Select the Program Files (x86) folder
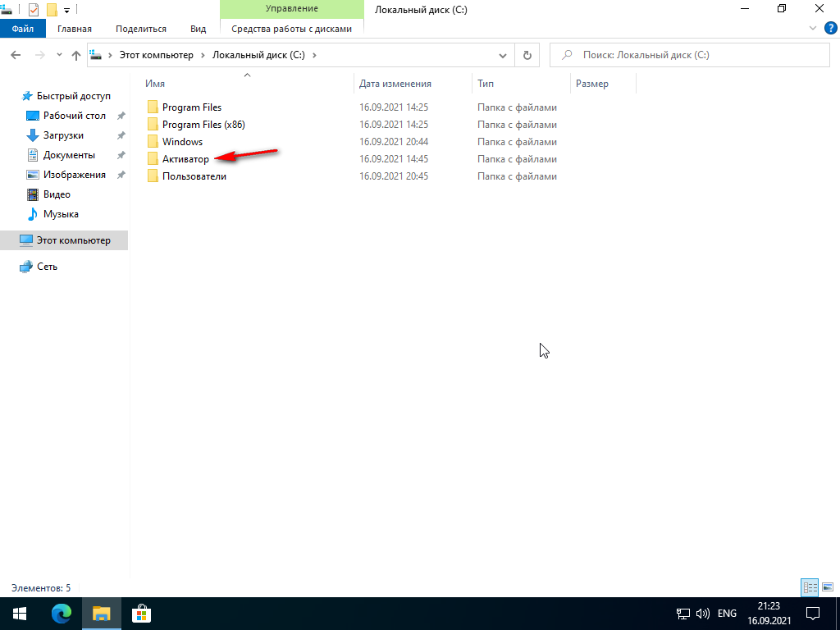The height and width of the screenshot is (630, 840). pyautogui.click(x=203, y=125)
